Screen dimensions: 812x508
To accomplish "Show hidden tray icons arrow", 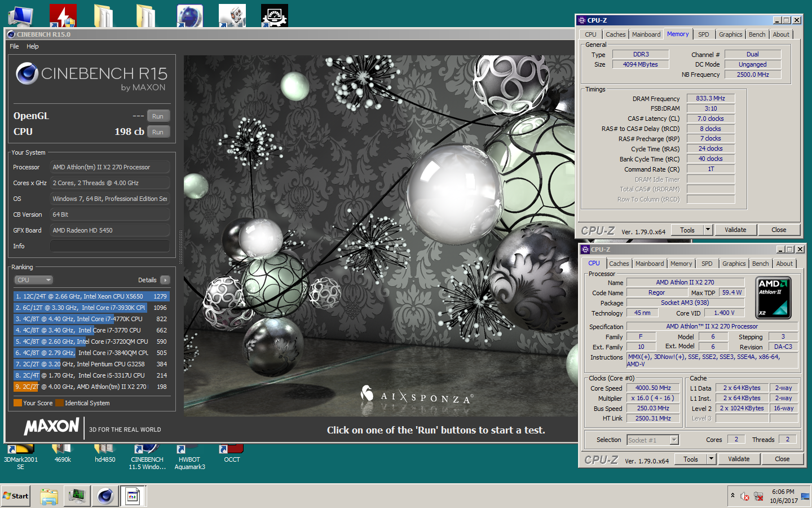I will [x=732, y=496].
